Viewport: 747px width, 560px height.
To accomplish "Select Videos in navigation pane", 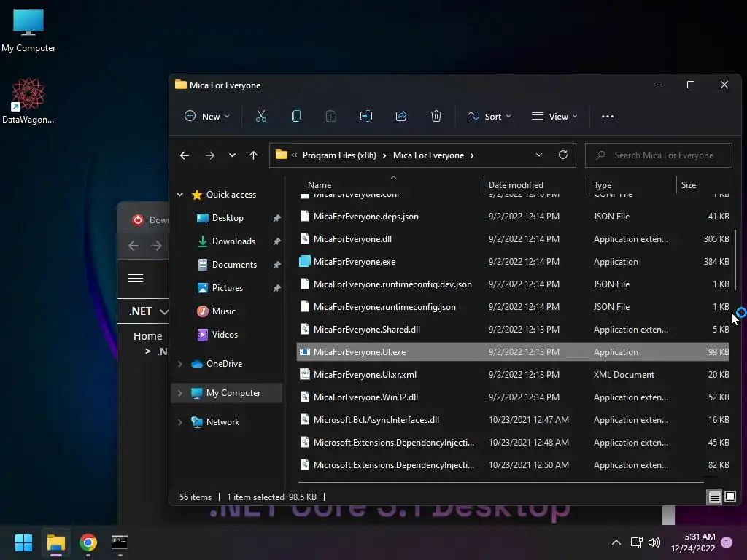I will pyautogui.click(x=225, y=335).
